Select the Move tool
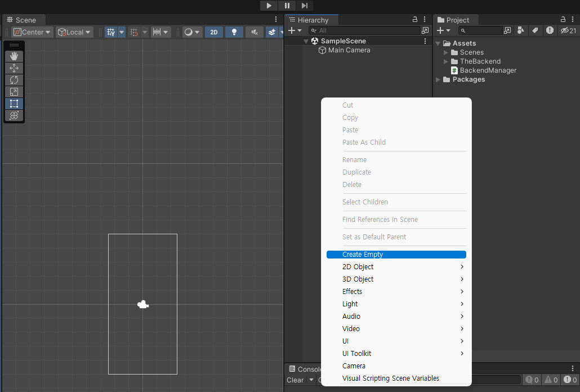This screenshot has width=580, height=392. tap(14, 68)
